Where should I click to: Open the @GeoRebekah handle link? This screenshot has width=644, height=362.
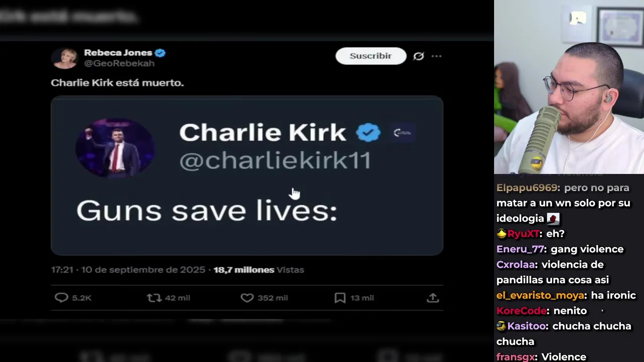click(119, 64)
